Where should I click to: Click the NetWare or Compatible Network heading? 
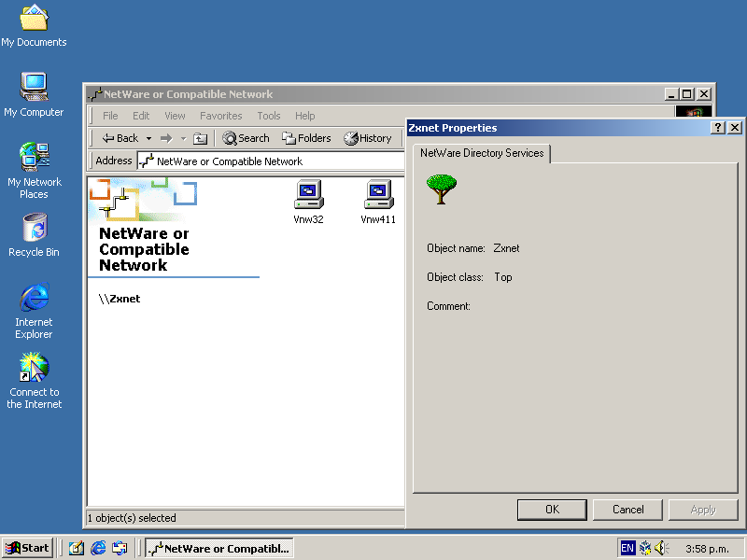tap(144, 249)
